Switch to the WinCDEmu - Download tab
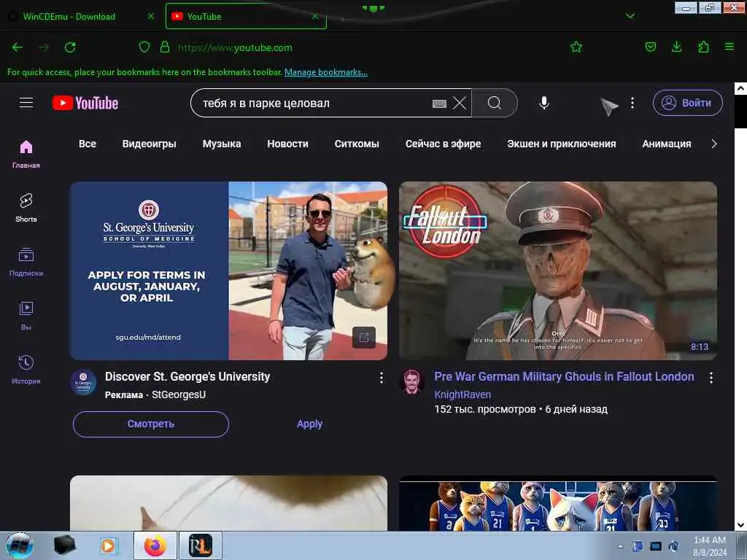 [x=69, y=16]
